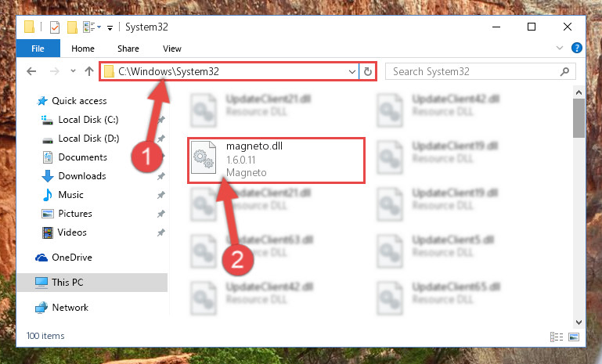The image size is (602, 364).
Task: Go up one folder level
Action: tap(89, 71)
